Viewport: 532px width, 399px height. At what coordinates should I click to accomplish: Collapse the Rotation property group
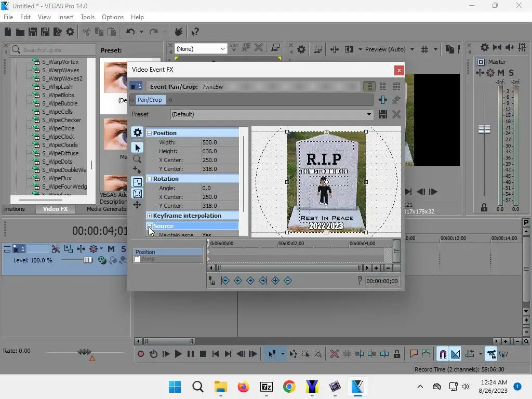149,179
